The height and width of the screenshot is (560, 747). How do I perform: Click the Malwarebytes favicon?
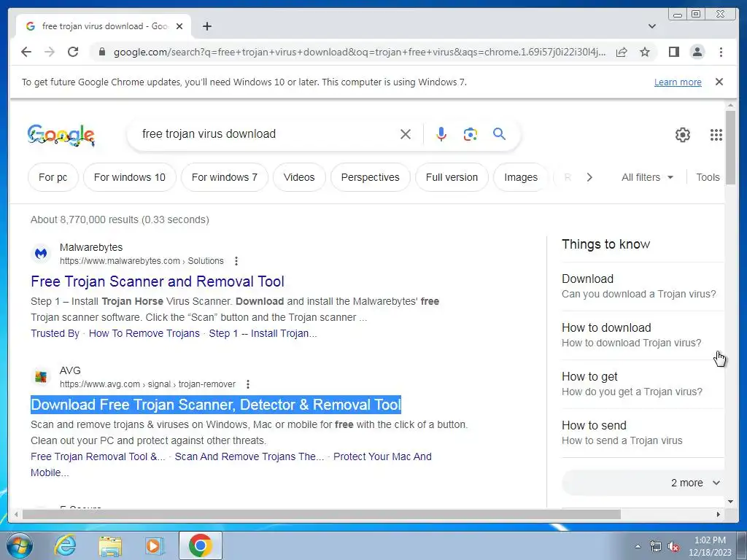[41, 254]
